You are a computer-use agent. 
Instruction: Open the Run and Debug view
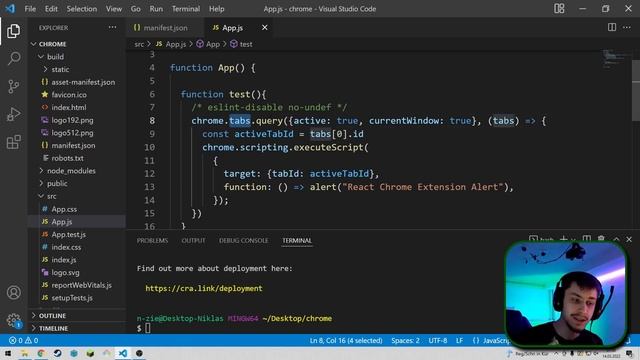pyautogui.click(x=13, y=114)
